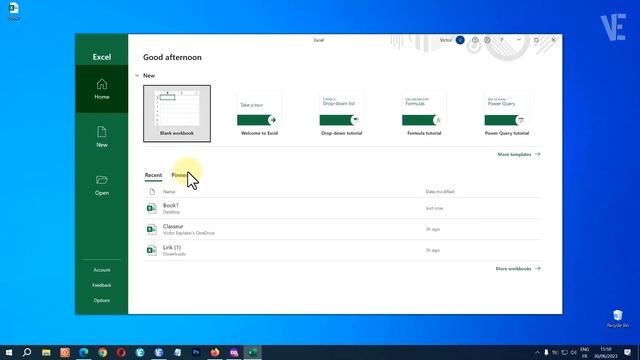Open the Book1 workbook from Desktop
Viewport: 640px width, 360px height.
pyautogui.click(x=342, y=208)
